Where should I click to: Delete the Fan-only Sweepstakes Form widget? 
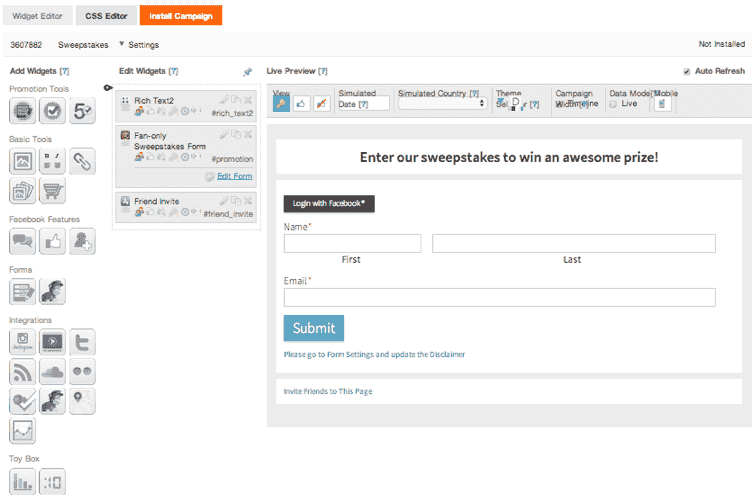pos(248,135)
